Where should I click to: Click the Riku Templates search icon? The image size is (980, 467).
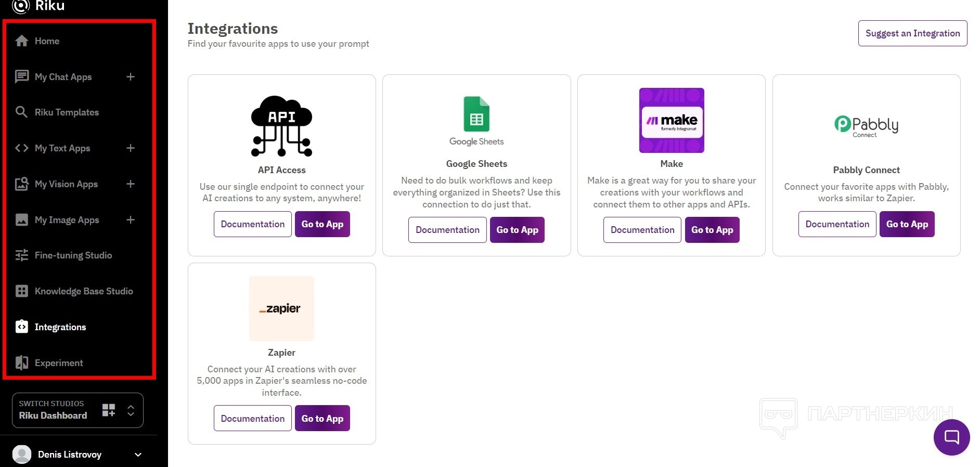pyautogui.click(x=22, y=112)
